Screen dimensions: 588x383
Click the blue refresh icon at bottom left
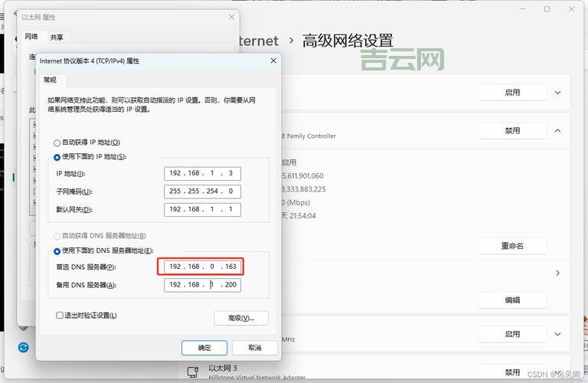pos(23,347)
